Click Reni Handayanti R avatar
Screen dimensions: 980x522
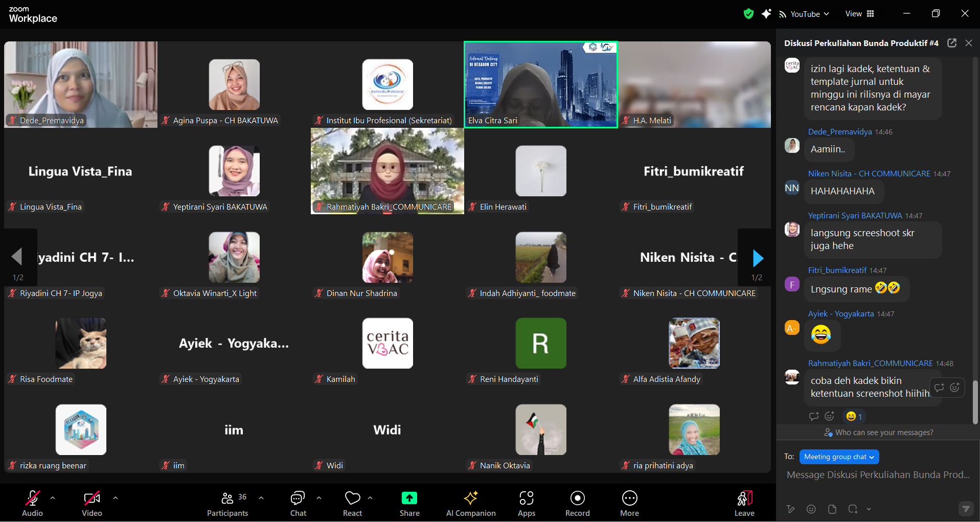[x=541, y=343]
